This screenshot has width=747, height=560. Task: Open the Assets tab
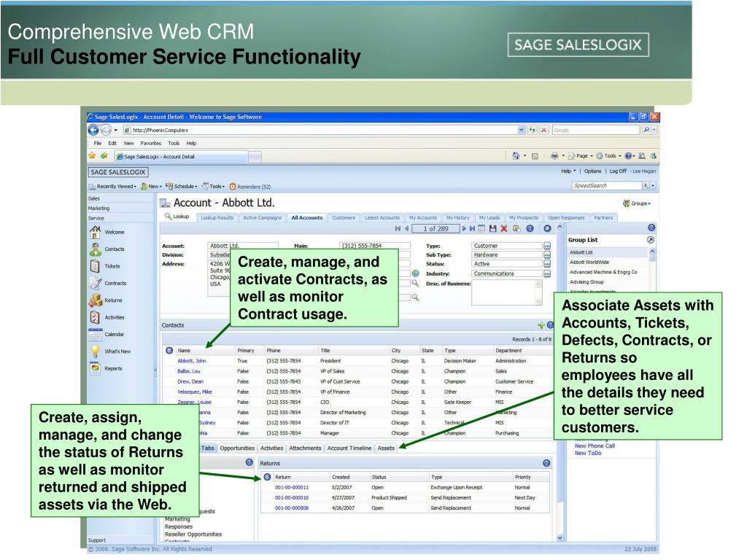click(387, 448)
